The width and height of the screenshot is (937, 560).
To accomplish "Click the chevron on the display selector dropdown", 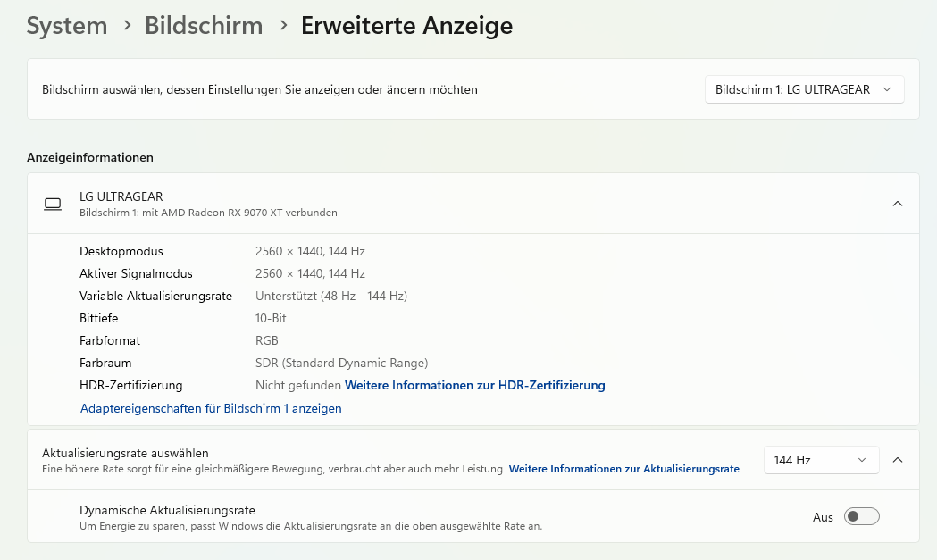I will (x=887, y=89).
